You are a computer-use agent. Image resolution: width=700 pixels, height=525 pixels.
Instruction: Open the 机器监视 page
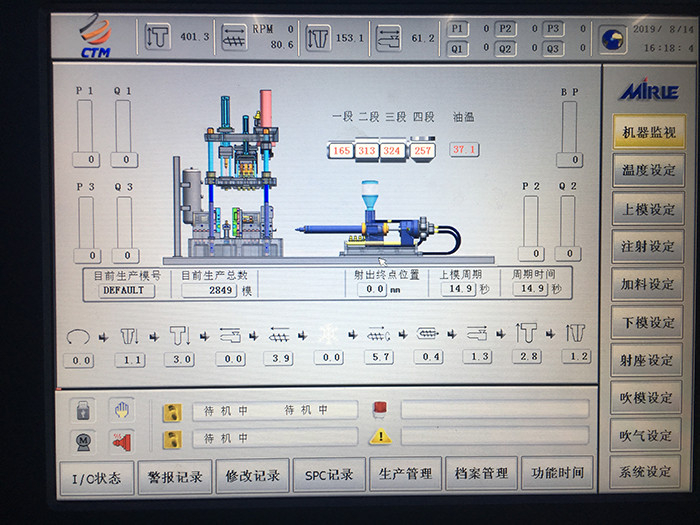point(649,132)
